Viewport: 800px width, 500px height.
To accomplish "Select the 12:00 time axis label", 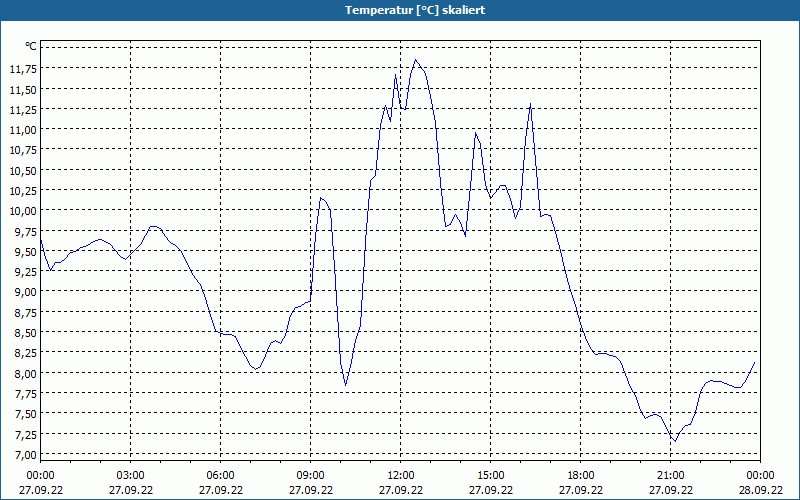I will pyautogui.click(x=401, y=476).
